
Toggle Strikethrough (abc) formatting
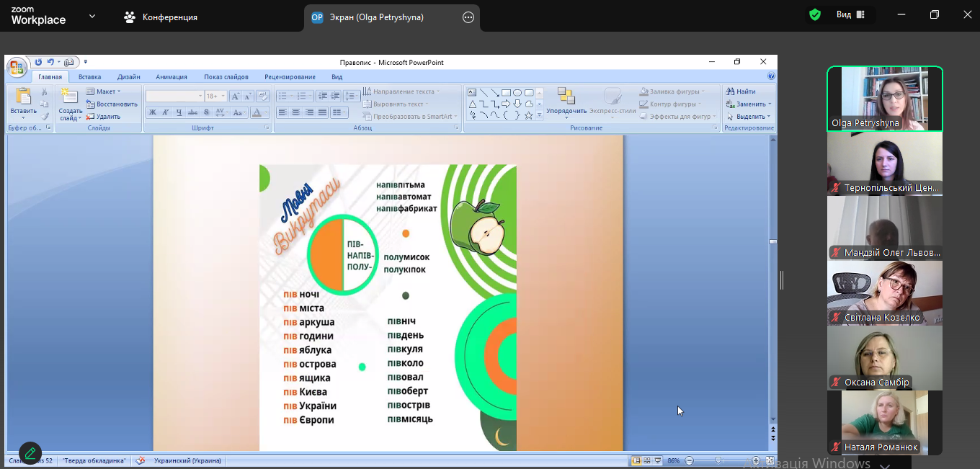pos(192,112)
